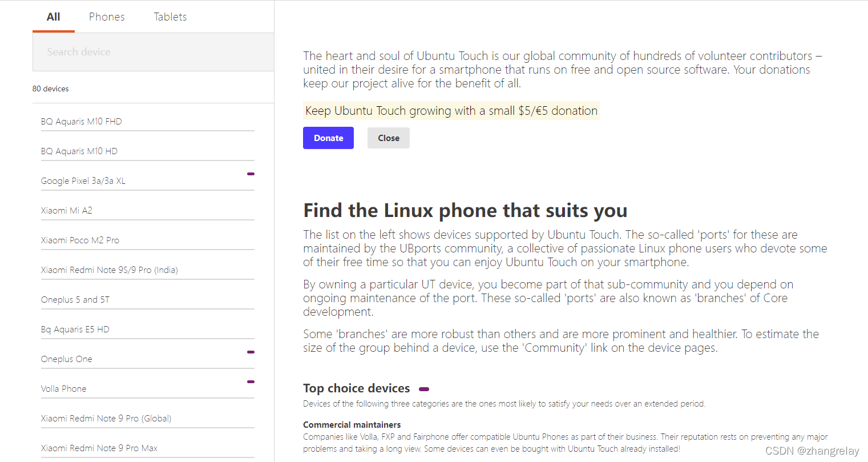Image resolution: width=868 pixels, height=462 pixels.
Task: Open Google Pixel 3a/3a XL device
Action: coord(148,180)
